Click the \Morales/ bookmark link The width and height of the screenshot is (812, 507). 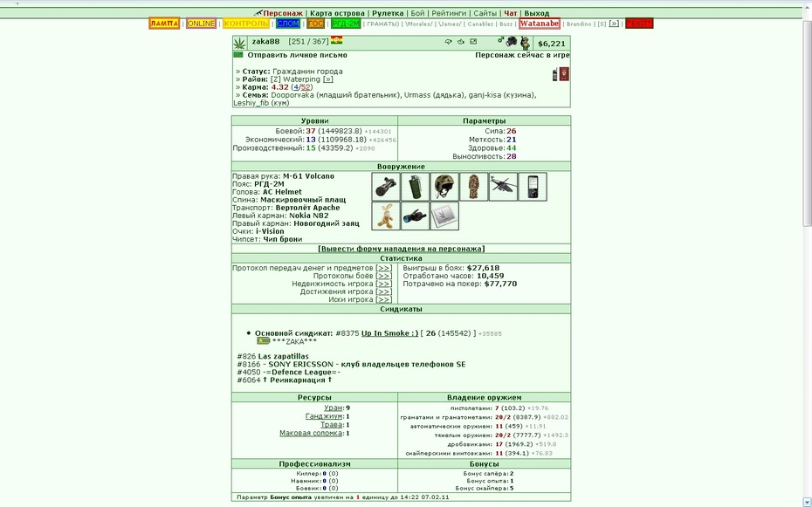pyautogui.click(x=418, y=24)
